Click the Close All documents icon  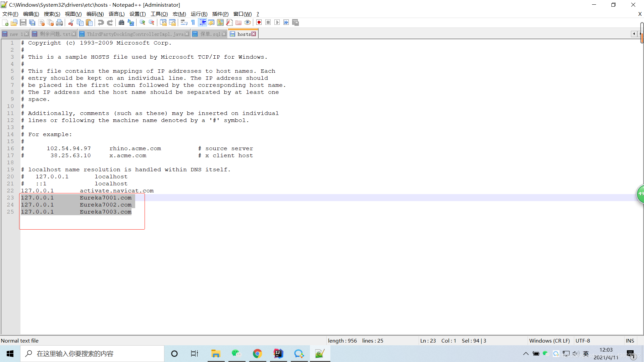(51, 22)
